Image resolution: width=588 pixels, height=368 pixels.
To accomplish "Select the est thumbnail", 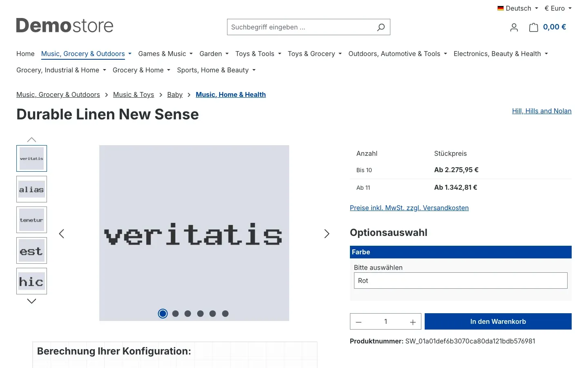I will pyautogui.click(x=31, y=250).
